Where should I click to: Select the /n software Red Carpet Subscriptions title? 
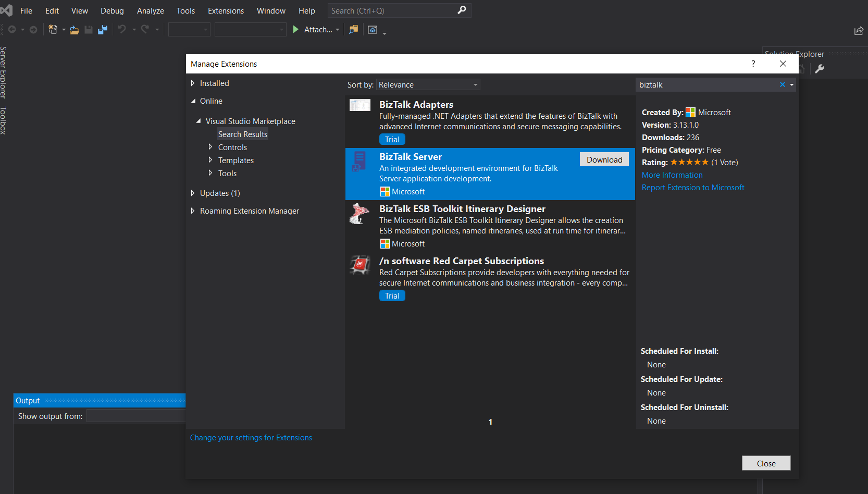[462, 261]
